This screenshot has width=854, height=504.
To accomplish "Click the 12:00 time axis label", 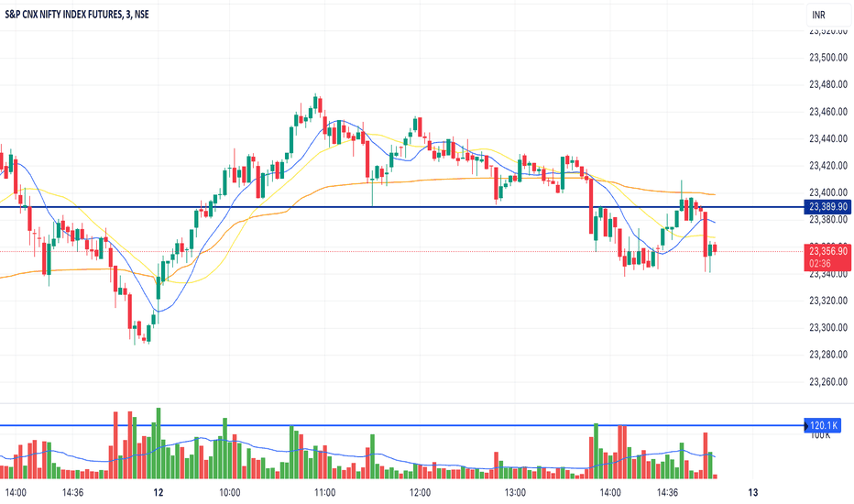I will point(420,493).
